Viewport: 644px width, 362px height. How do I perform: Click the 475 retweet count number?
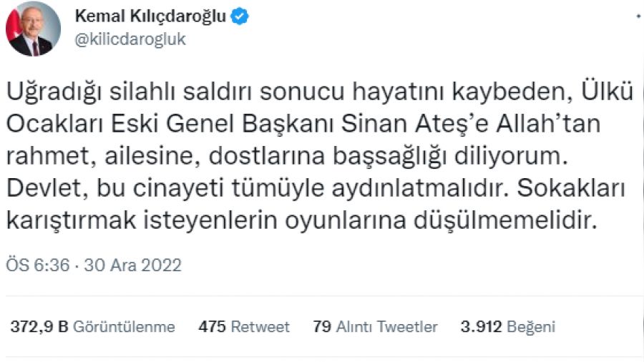click(212, 327)
